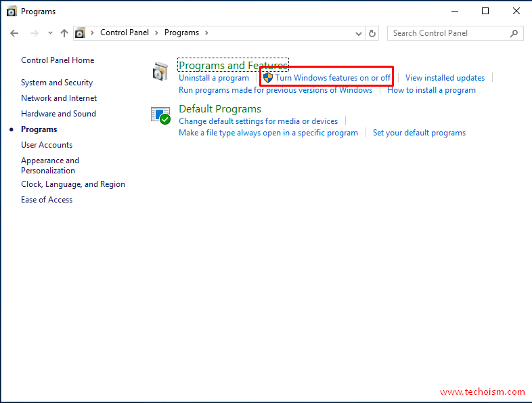This screenshot has width=532, height=403.
Task: Expand chevron before Control Panel breadcrumb
Action: (x=92, y=33)
